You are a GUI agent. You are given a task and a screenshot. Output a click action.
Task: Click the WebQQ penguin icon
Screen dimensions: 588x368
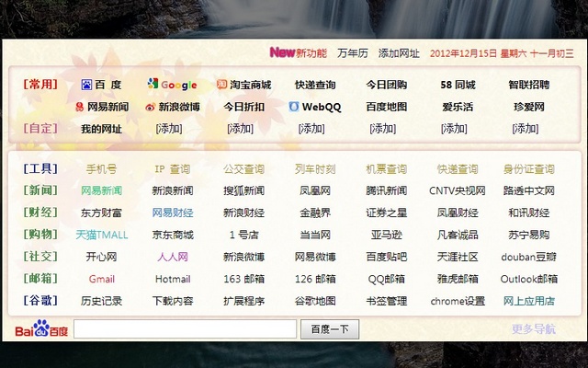tap(294, 107)
